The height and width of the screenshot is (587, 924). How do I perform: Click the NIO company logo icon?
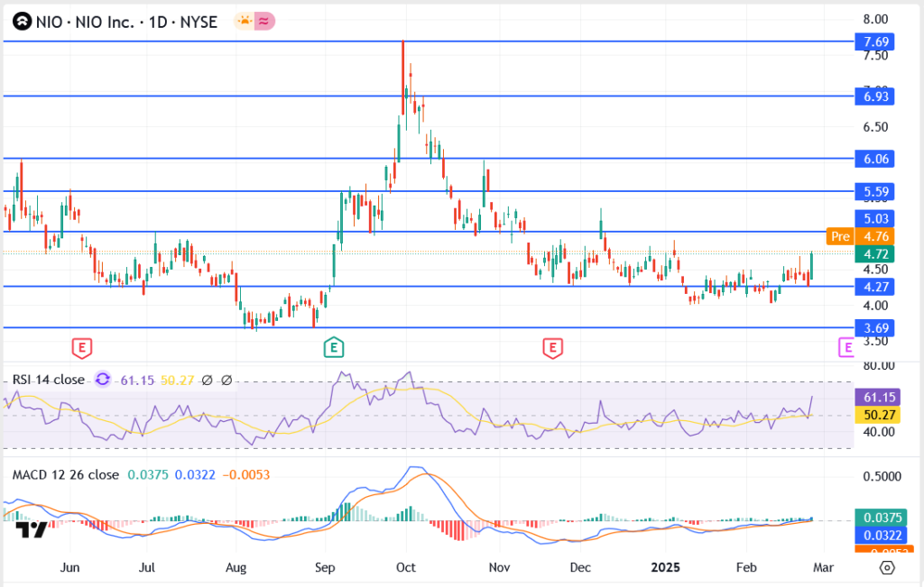coord(22,23)
